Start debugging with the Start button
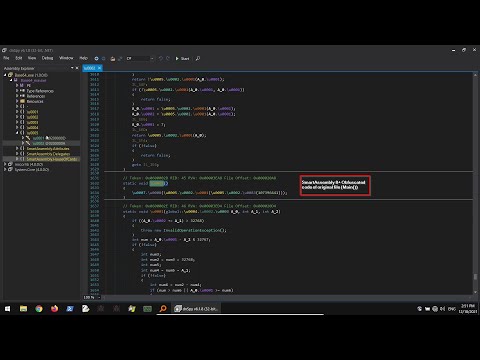 [x=182, y=58]
